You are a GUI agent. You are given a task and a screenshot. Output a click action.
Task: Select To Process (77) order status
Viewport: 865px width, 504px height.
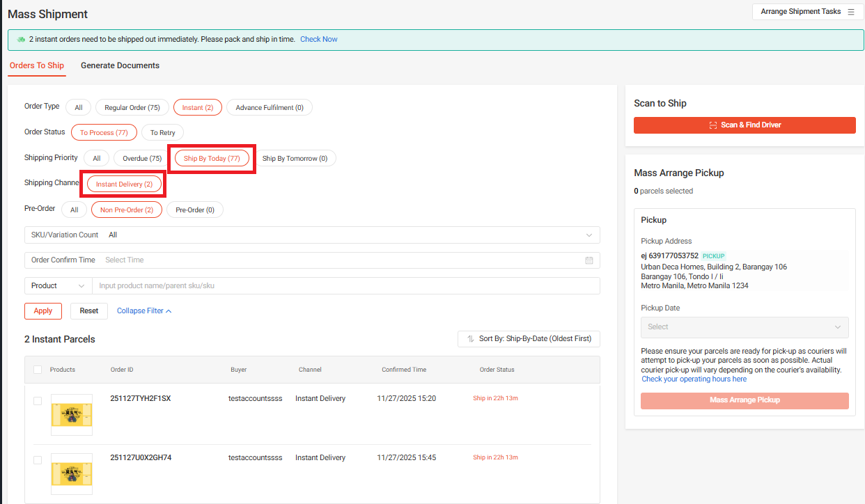104,132
